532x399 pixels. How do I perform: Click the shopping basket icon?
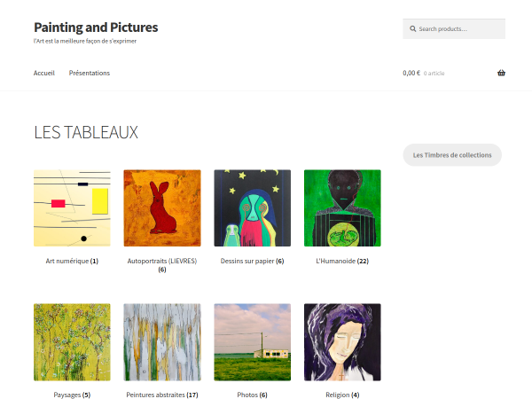pos(501,73)
